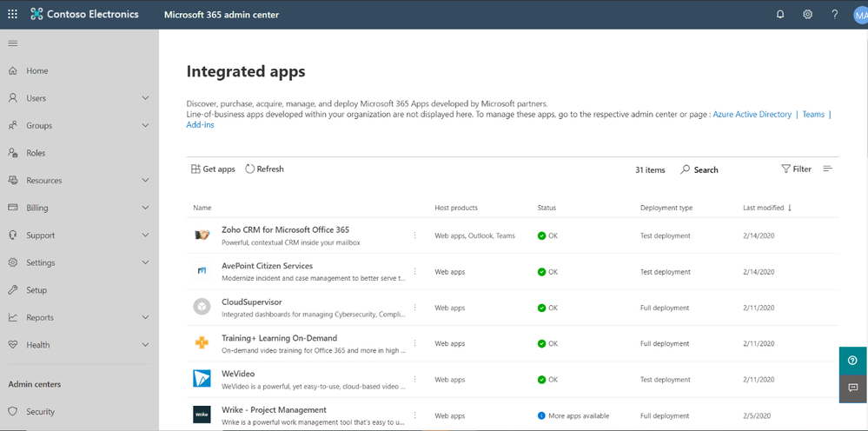This screenshot has width=868, height=431.
Task: Open the notifications bell
Action: coord(780,15)
